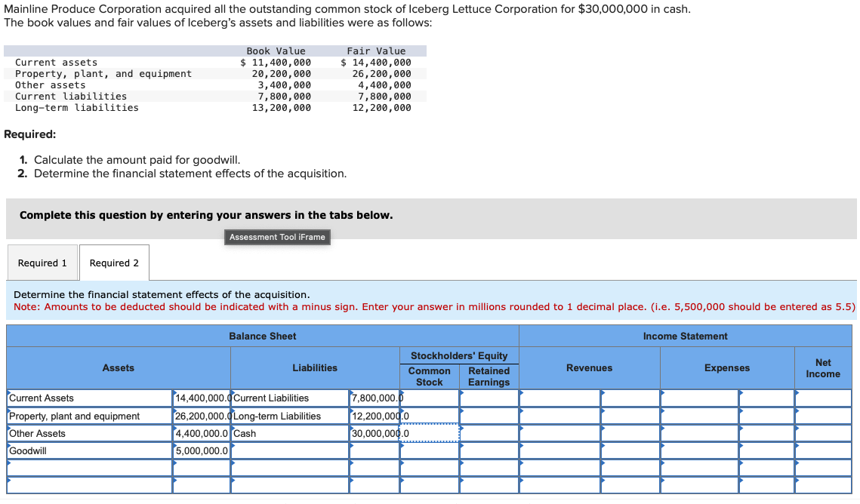Screen dimensions: 860x504
Task: Click the Cash amount cell showing 30,000,000.0
Action: (x=374, y=433)
